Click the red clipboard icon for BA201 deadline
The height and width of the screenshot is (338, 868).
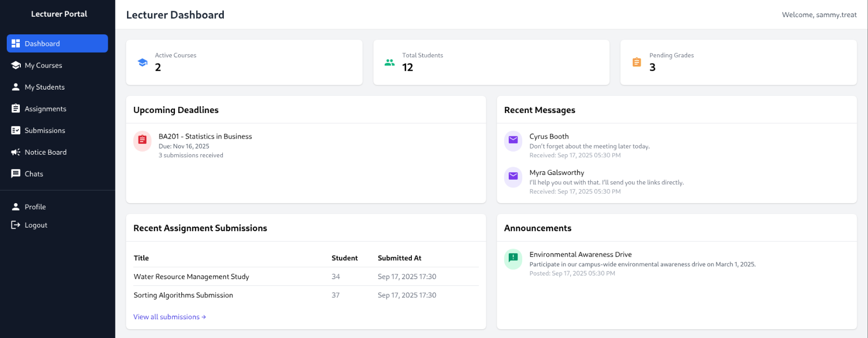(142, 140)
